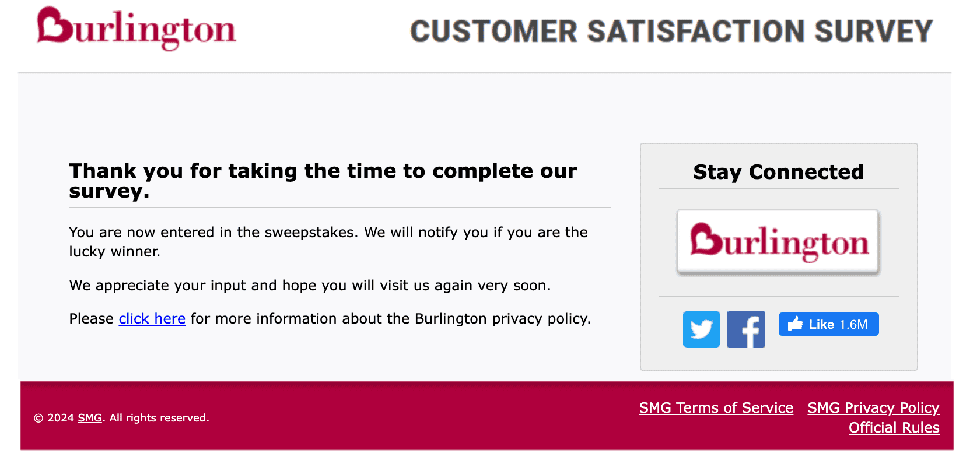This screenshot has width=980, height=471.
Task: Click the Twitter bird icon
Action: point(701,329)
